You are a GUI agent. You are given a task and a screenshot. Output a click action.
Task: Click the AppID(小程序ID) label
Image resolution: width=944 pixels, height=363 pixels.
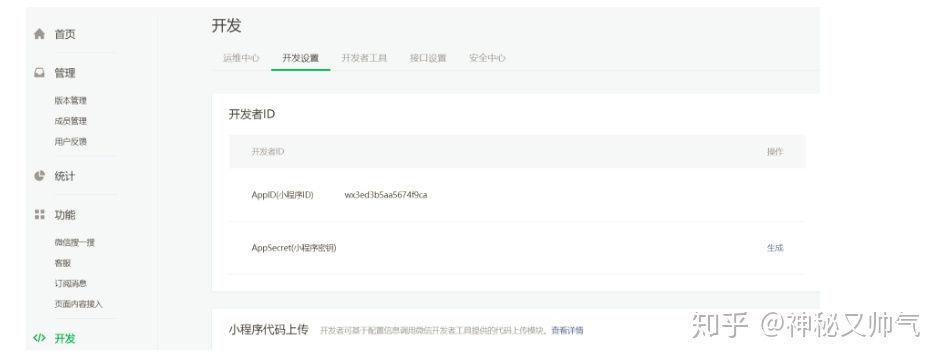coord(282,195)
